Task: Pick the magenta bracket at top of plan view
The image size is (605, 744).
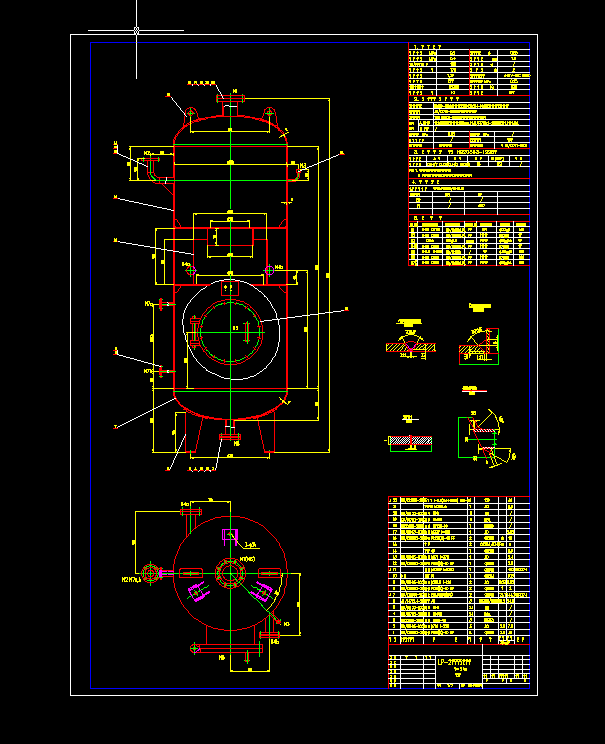Action: point(230,535)
